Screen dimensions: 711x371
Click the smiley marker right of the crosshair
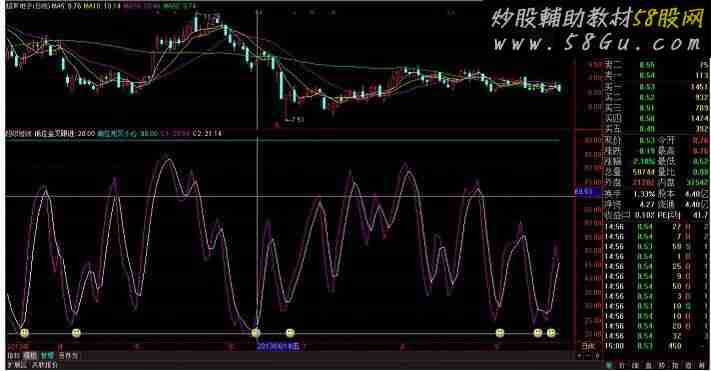pyautogui.click(x=290, y=333)
